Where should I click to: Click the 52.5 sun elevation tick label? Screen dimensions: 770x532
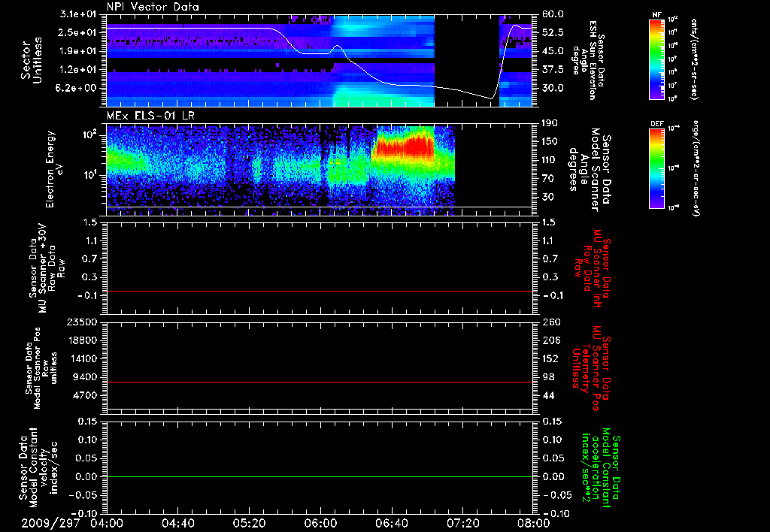pos(553,32)
